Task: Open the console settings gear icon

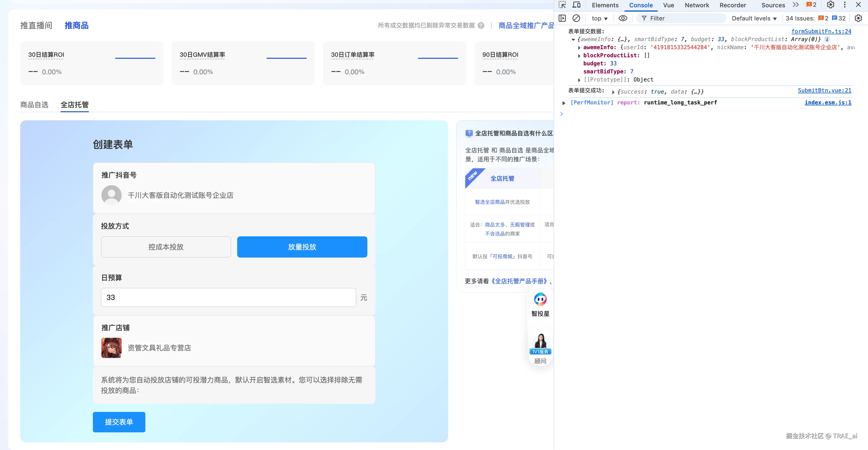Action: pyautogui.click(x=858, y=18)
